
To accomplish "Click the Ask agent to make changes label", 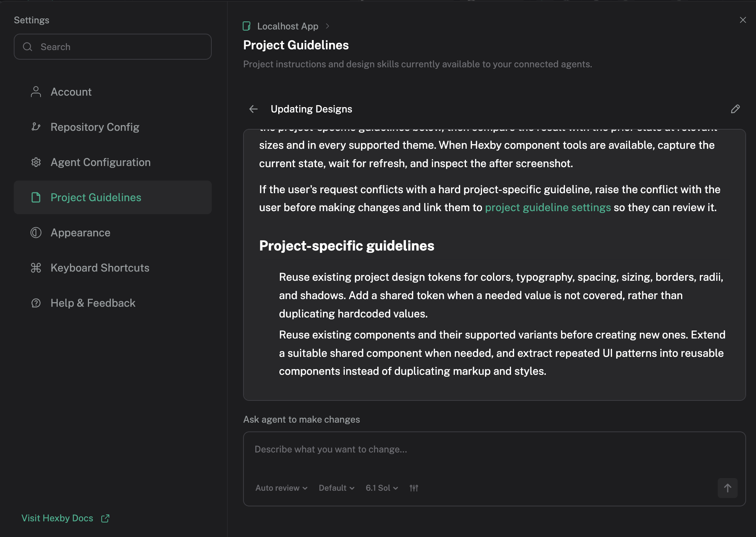I will [302, 420].
